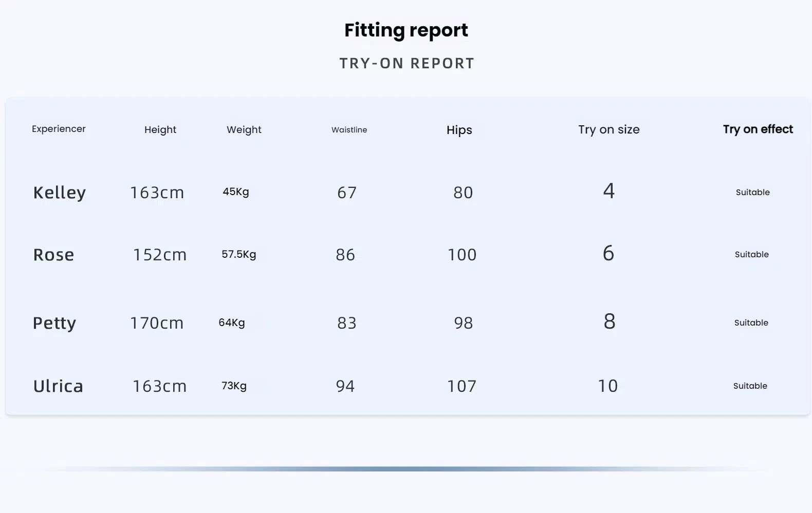Click the Ulrica name cell
812x513 pixels.
point(58,386)
